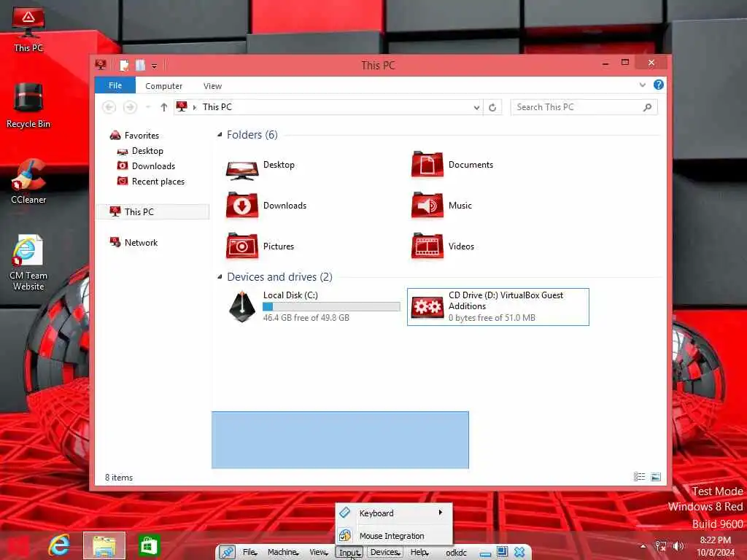Show hidden tray icons arrow

[x=643, y=546]
